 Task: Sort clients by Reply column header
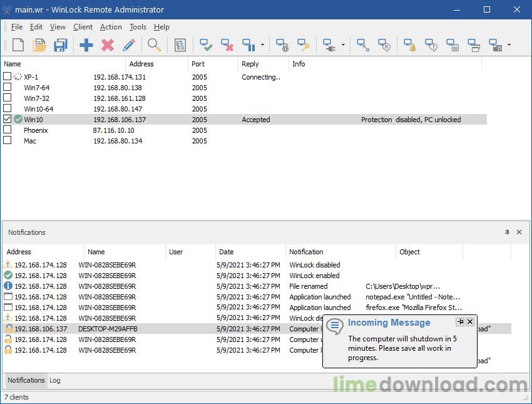pos(263,64)
